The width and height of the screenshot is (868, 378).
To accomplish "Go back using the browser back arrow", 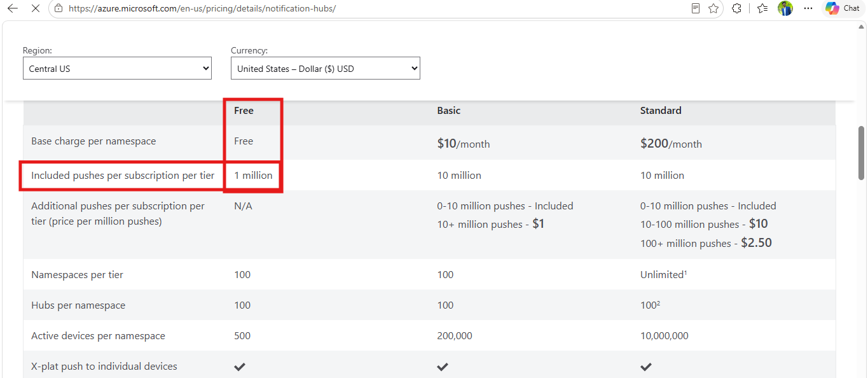I will coord(12,8).
